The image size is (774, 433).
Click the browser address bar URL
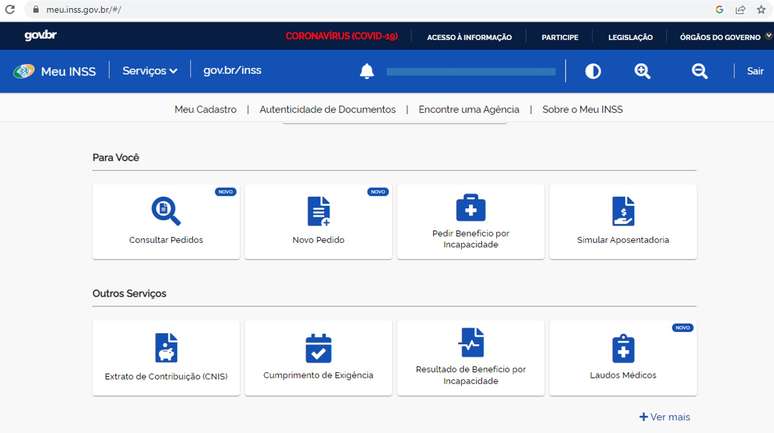coord(83,9)
